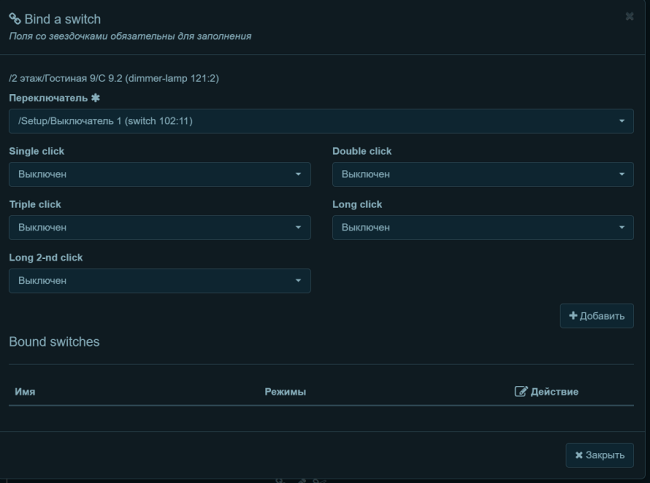
Task: Expand the Single click mode dropdown
Action: click(159, 174)
